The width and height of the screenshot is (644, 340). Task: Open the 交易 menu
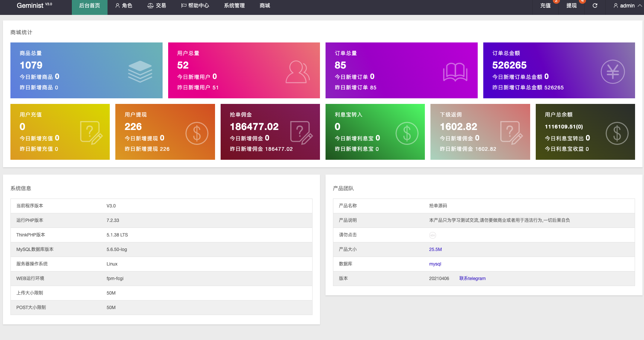tap(157, 6)
